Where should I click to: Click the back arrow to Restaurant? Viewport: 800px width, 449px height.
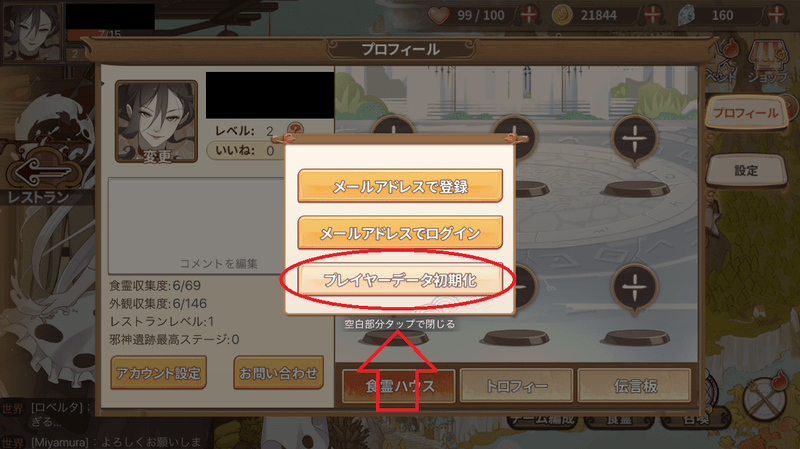tap(43, 171)
